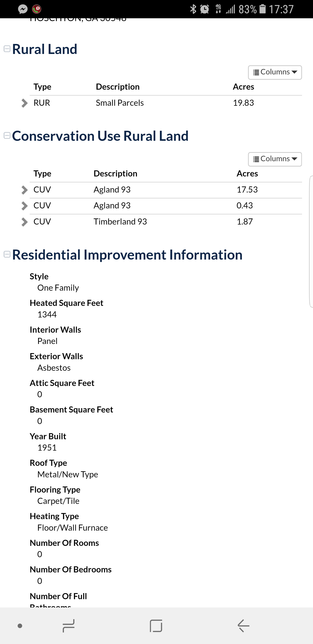Collapse the Rural Land section
Viewport: 313px width, 644px height.
point(7,49)
